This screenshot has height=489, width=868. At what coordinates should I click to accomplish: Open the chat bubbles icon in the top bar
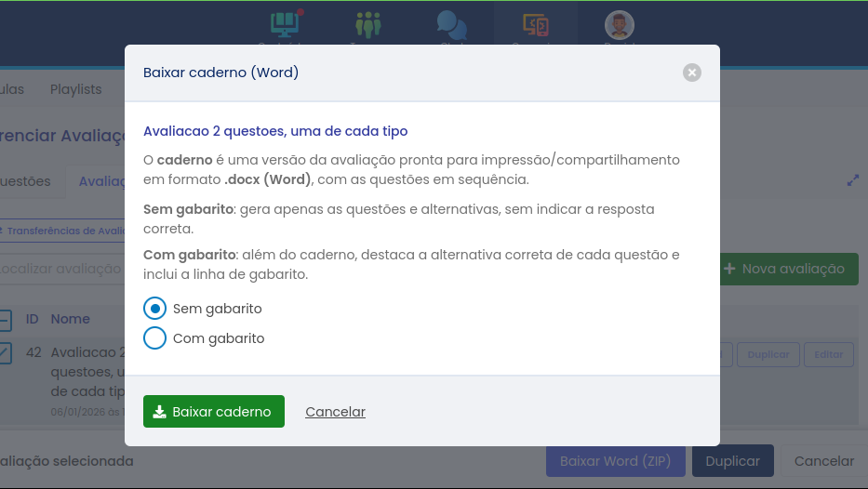pos(451,25)
